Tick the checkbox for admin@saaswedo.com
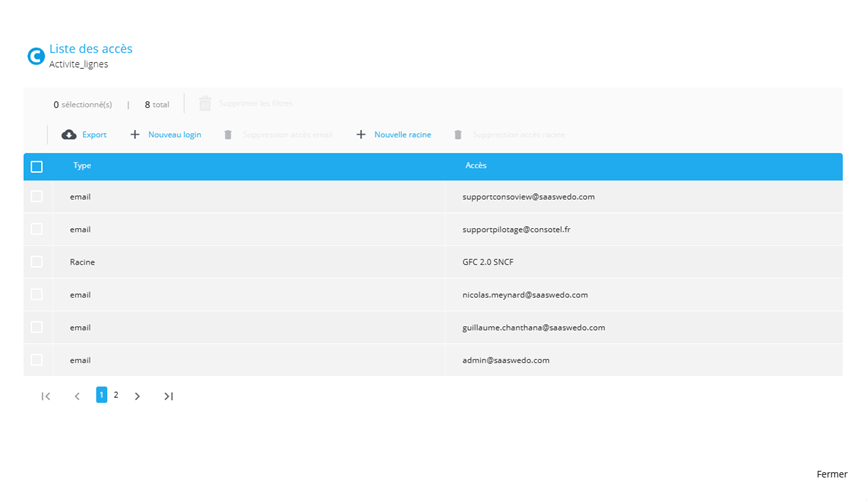The height and width of the screenshot is (501, 867). click(37, 360)
